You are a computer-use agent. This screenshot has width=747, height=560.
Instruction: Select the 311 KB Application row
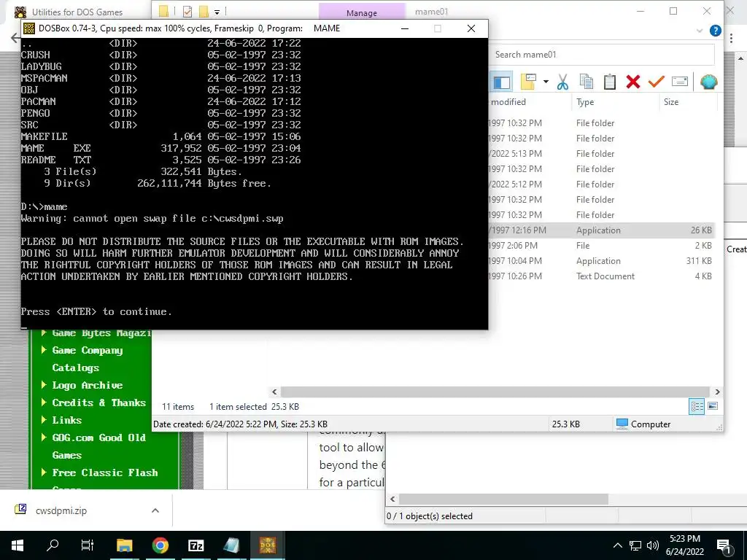pos(602,261)
